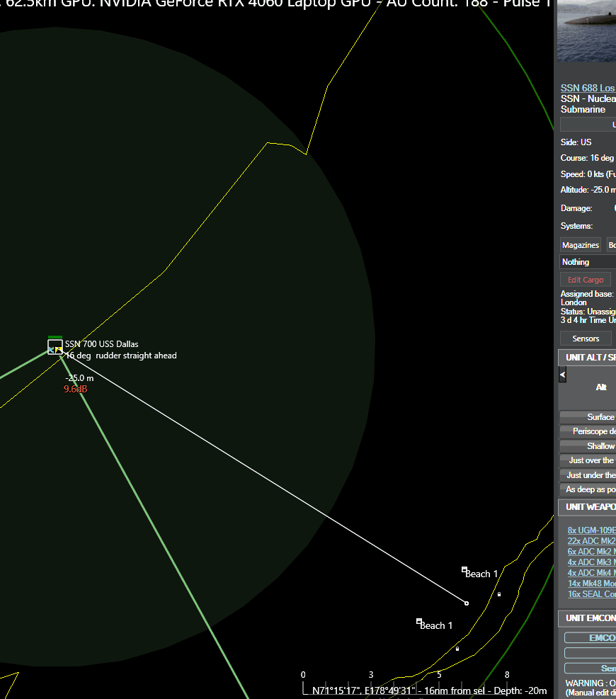Open the Nothing cargo dropdown

pos(588,262)
